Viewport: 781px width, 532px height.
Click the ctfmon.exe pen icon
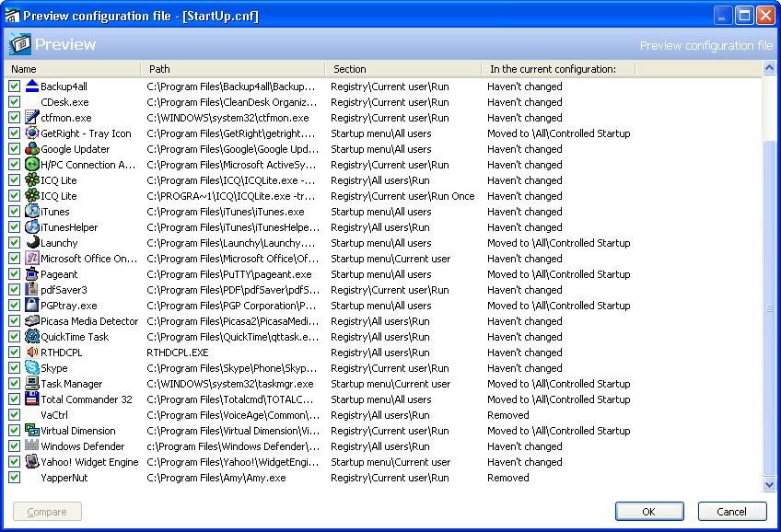pos(32,118)
